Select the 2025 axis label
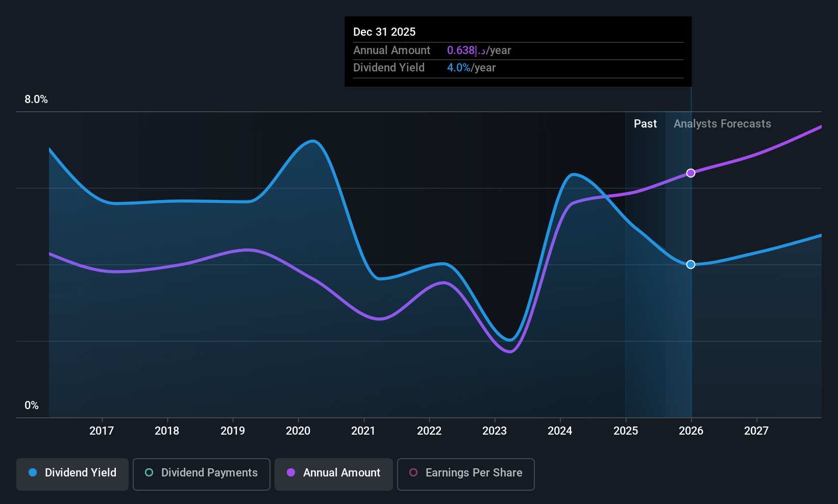 coord(626,431)
